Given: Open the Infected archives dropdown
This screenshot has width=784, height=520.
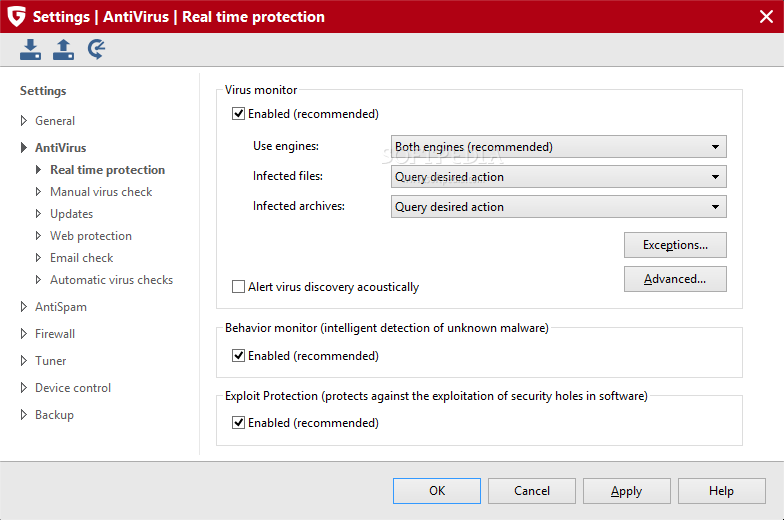Looking at the screenshot, I should coord(558,207).
